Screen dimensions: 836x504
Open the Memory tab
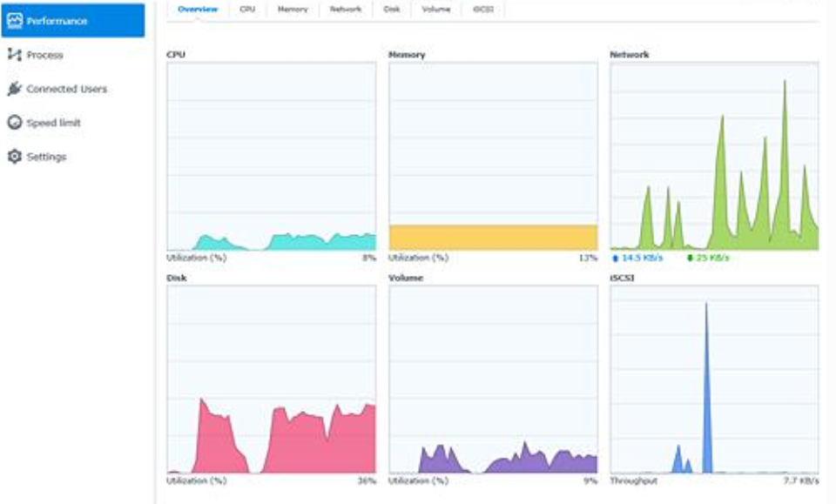[293, 9]
